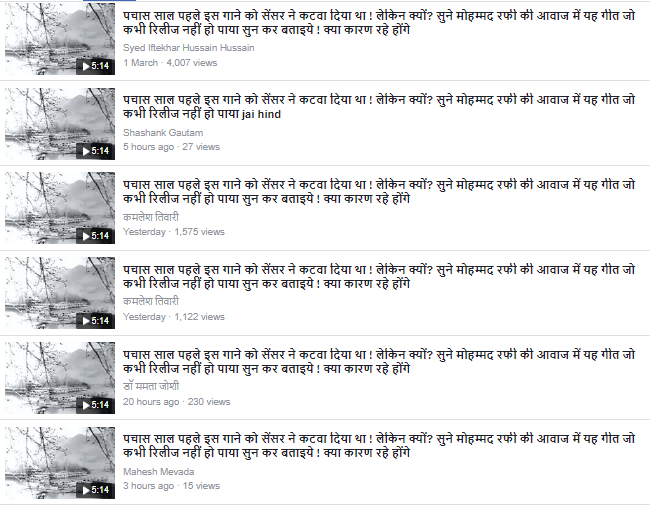Open the डॉ ममता जोशी profile link
650x505 pixels.
coord(151,386)
